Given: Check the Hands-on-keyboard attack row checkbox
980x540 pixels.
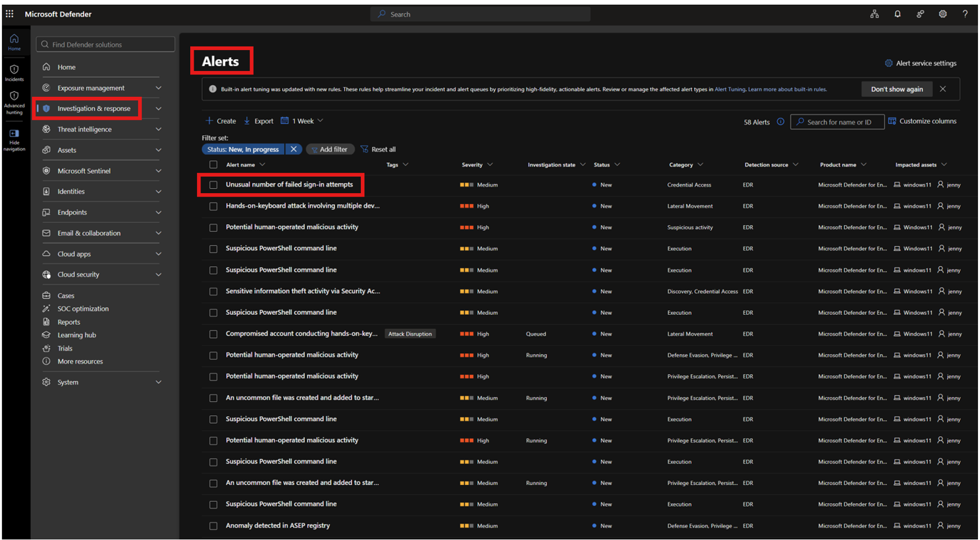Looking at the screenshot, I should [213, 206].
